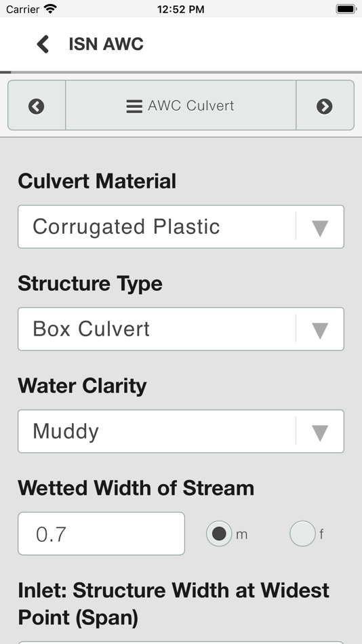Go to previous section with left arrow

point(36,106)
